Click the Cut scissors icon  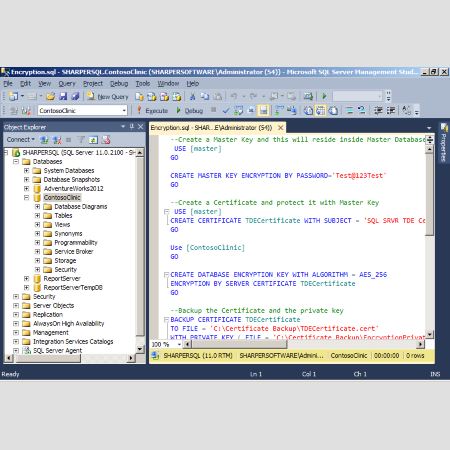tap(192, 97)
